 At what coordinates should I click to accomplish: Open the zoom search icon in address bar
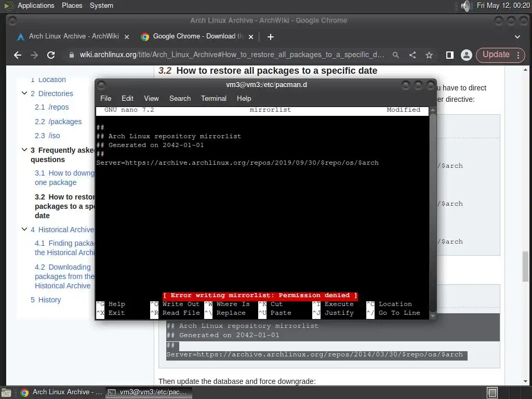pos(395,55)
